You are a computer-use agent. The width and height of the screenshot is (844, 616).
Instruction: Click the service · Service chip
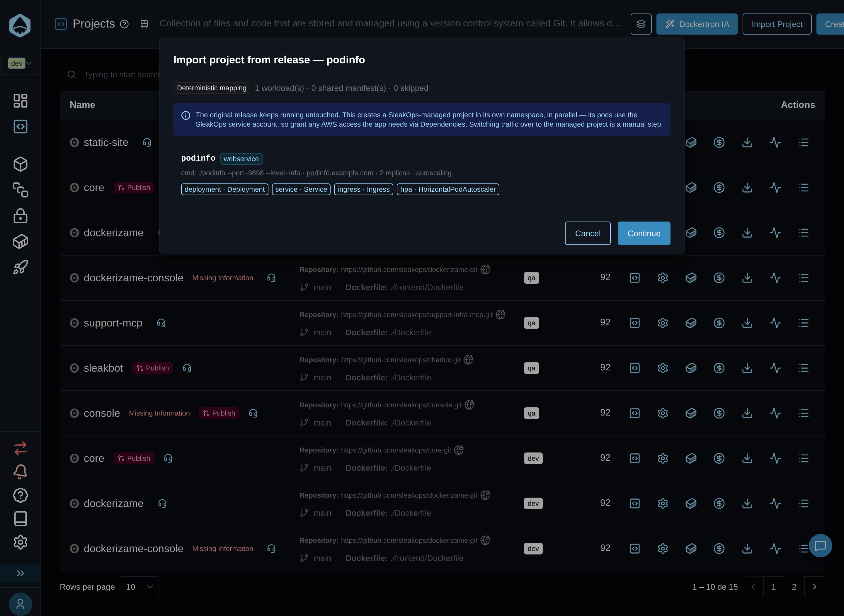(301, 189)
